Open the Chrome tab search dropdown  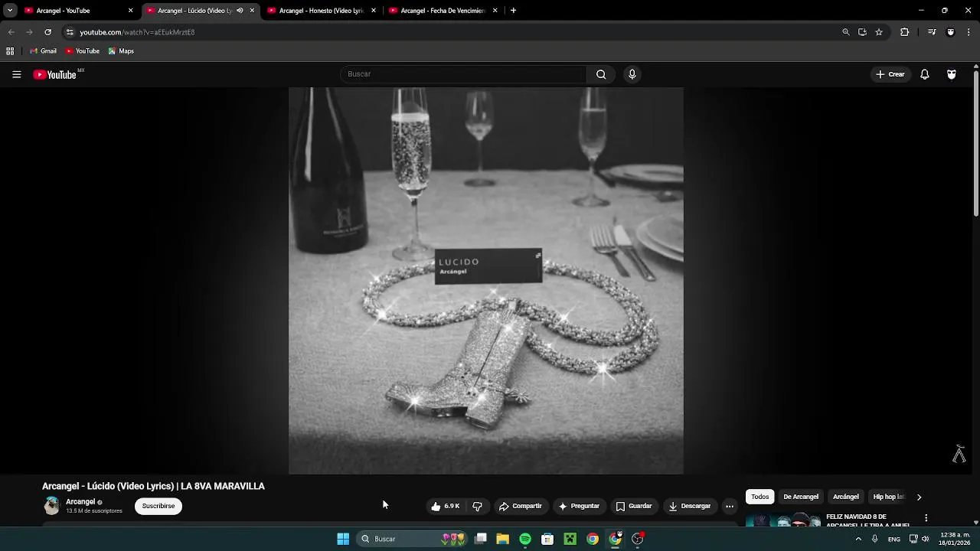click(x=10, y=11)
